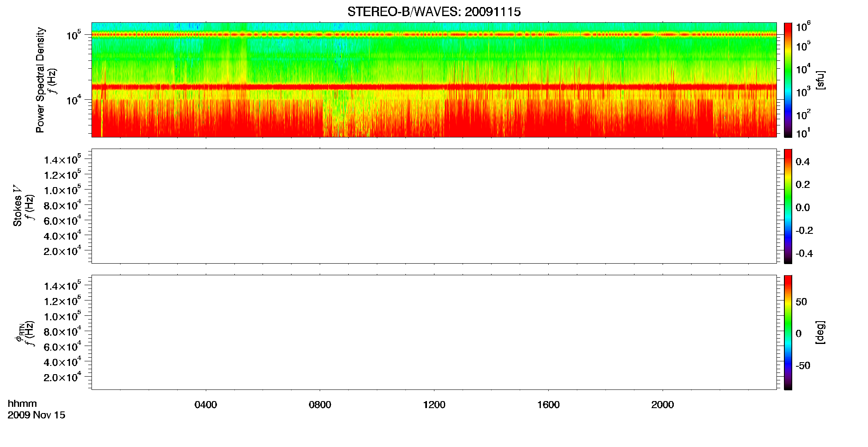The width and height of the screenshot is (868, 447).
Task: Click the 2009 Nov 15 date label
Action: 36,415
